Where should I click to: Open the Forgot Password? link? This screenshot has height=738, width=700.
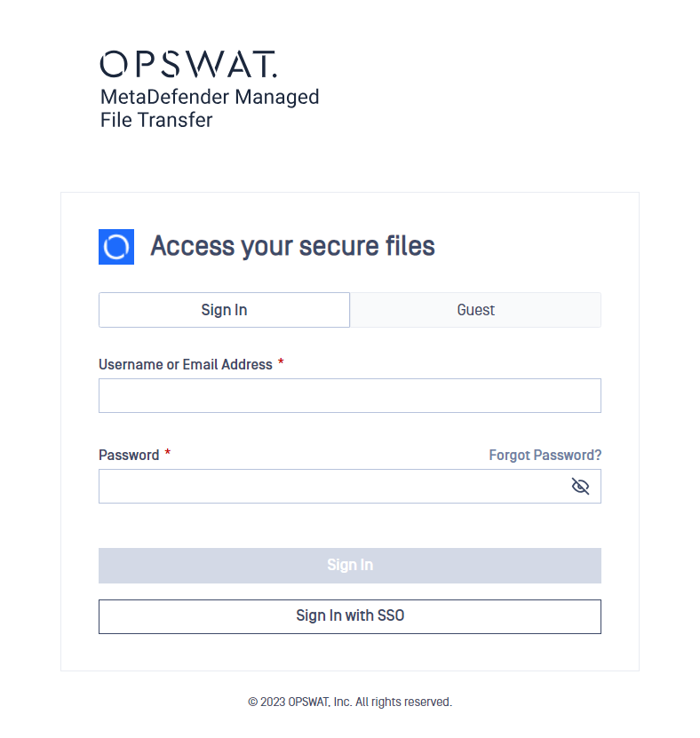click(545, 455)
